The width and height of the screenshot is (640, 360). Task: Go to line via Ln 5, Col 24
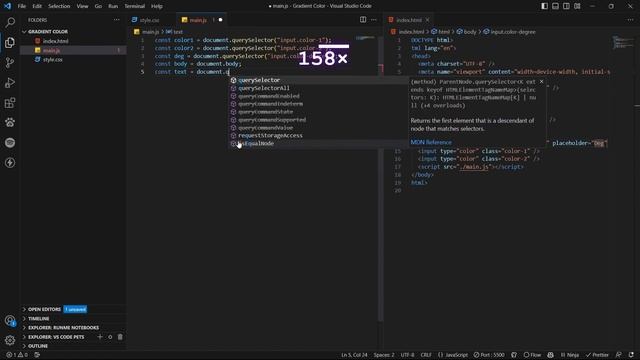(354, 355)
